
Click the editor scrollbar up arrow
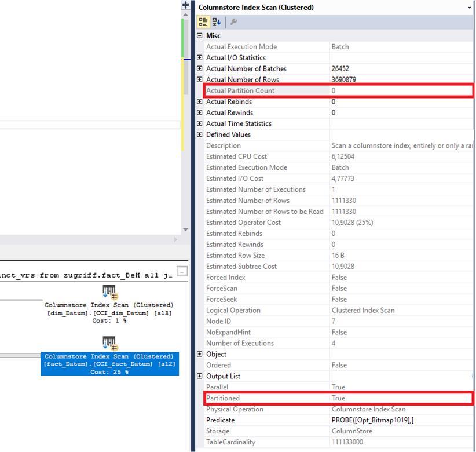pos(186,14)
